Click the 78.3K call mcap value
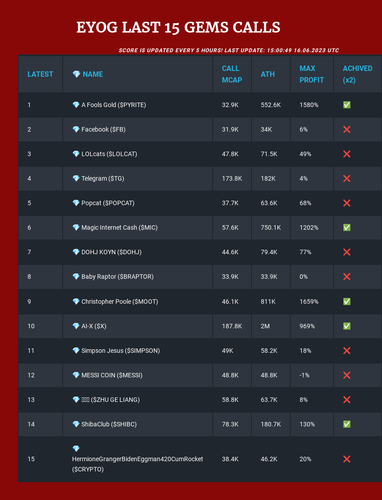The height and width of the screenshot is (500, 382). pos(230,424)
